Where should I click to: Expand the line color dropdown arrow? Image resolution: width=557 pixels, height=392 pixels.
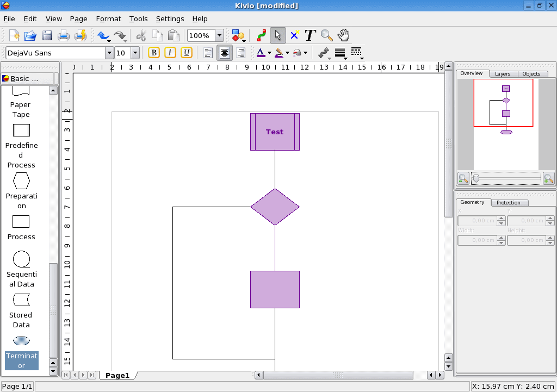tap(287, 53)
